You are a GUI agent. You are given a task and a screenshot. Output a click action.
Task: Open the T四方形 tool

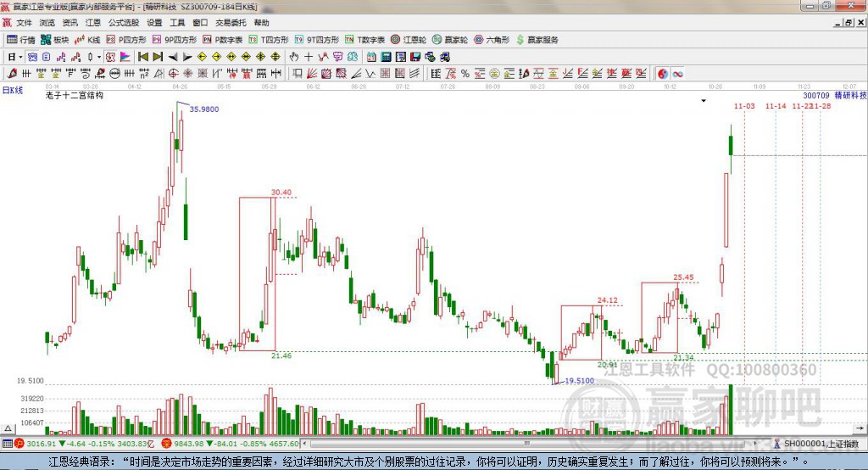click(269, 39)
